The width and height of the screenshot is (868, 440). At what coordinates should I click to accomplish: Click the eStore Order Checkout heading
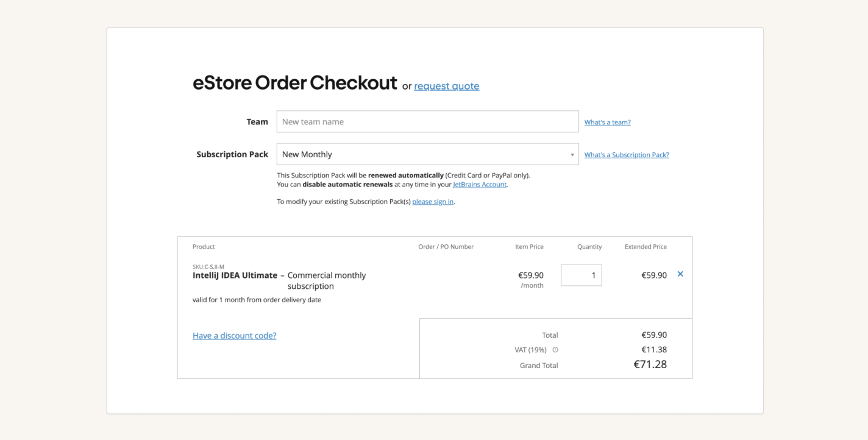(294, 83)
